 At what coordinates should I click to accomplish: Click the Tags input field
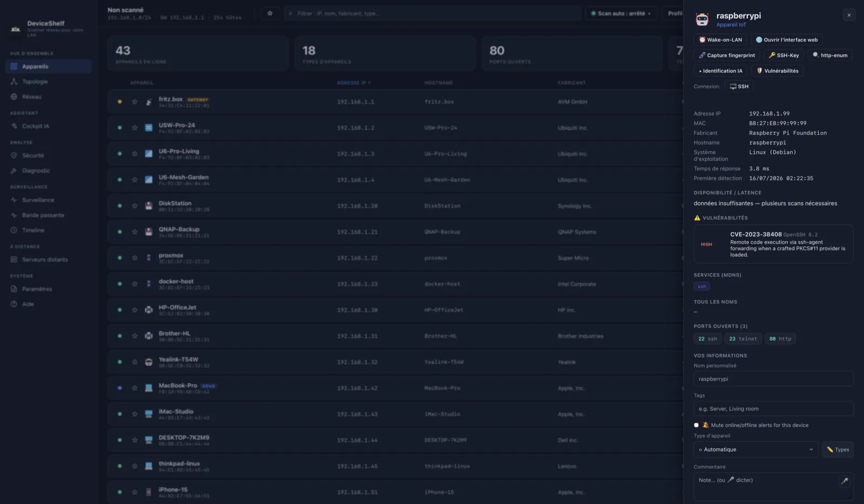773,408
